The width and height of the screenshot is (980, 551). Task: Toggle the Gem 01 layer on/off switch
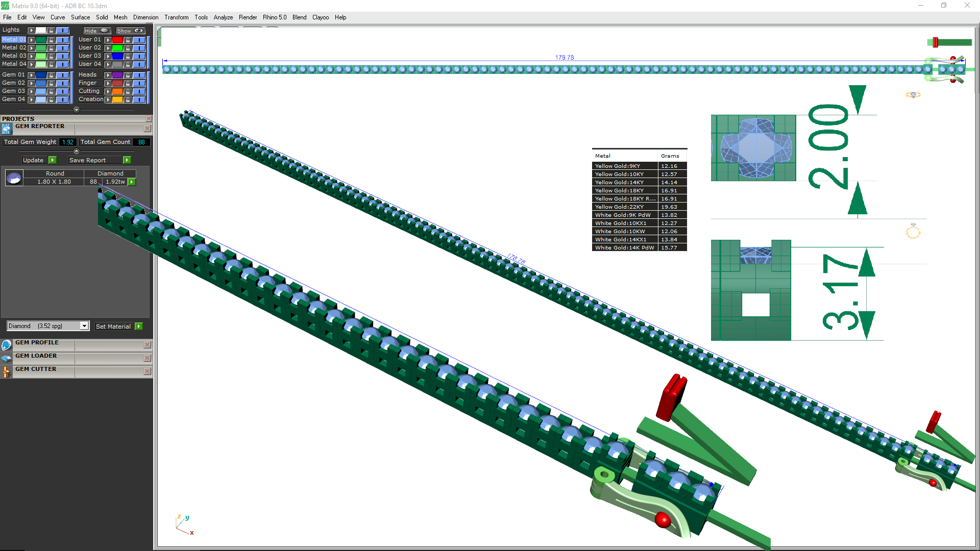62,75
